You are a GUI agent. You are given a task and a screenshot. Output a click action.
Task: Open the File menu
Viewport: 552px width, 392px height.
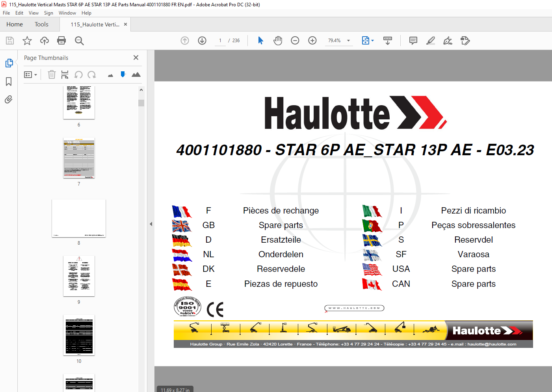click(6, 13)
